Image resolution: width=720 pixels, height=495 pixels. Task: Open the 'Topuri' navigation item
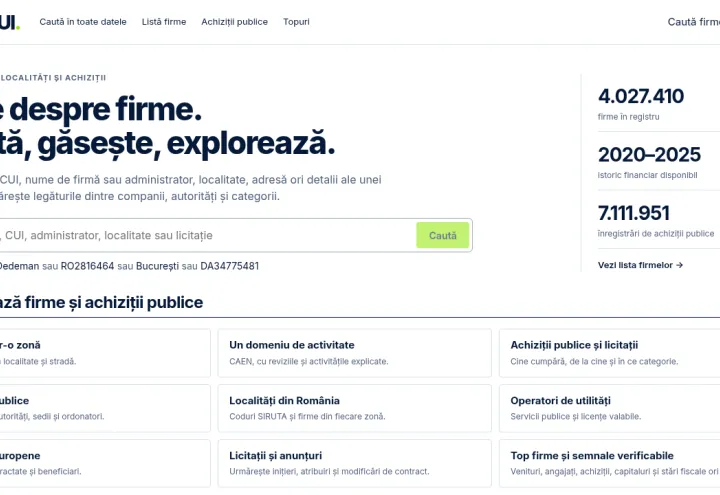click(x=296, y=22)
